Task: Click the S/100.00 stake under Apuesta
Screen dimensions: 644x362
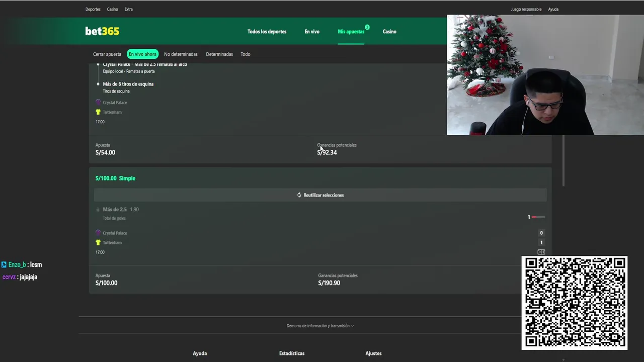Action: [x=106, y=283]
